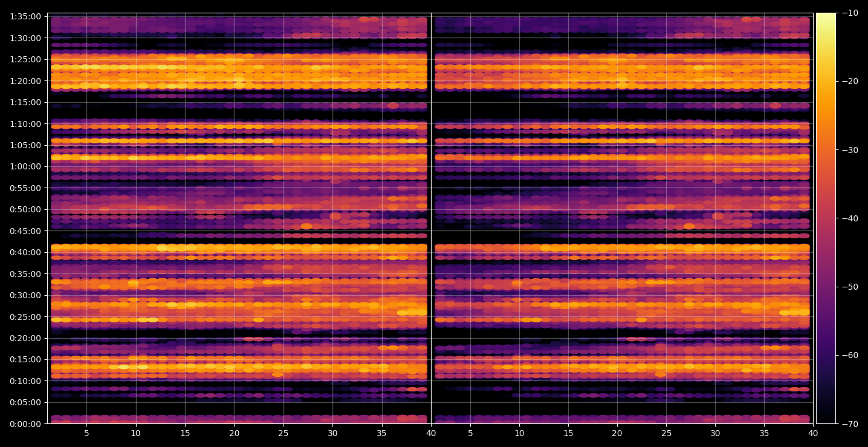Viewport: 868px width, 447px height.
Task: Click the "5" x-axis label under the right plot
Action: tap(470, 434)
